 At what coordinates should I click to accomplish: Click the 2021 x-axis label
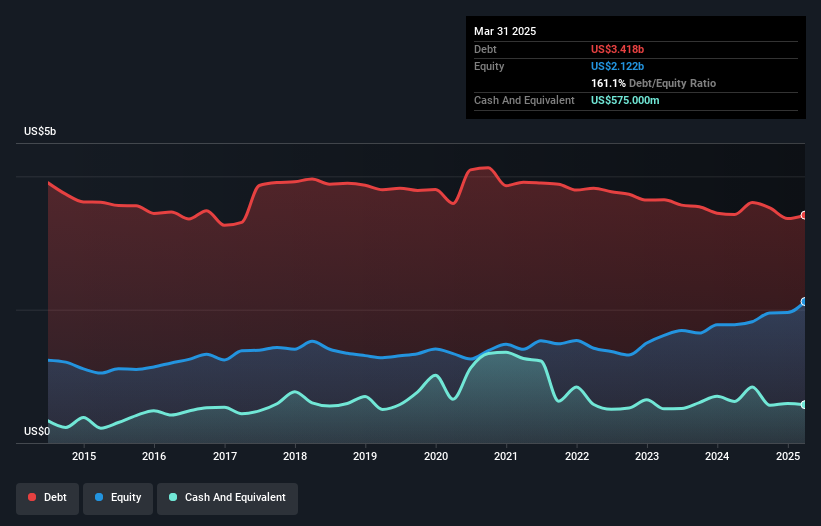(506, 456)
